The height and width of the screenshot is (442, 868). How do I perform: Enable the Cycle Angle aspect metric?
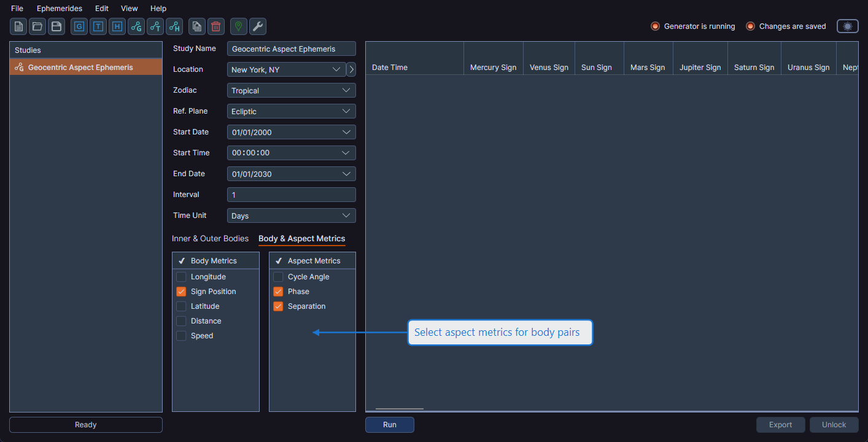[x=278, y=276]
